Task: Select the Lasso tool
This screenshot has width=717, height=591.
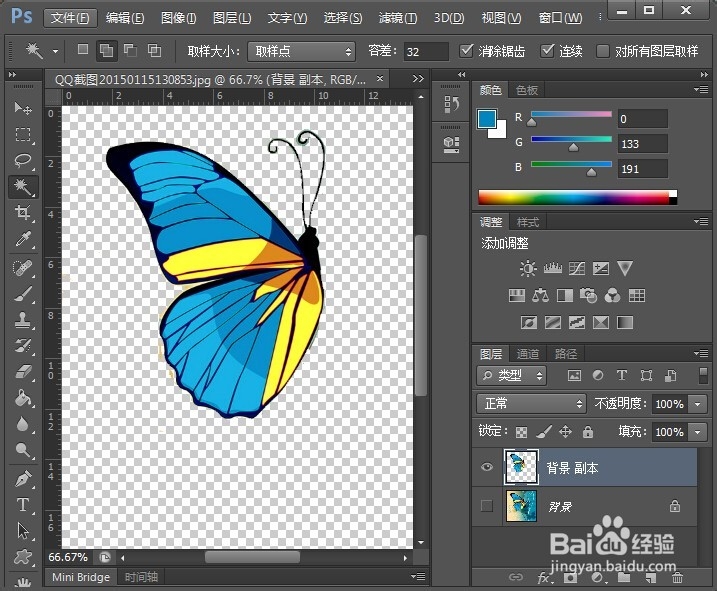Action: pos(22,161)
